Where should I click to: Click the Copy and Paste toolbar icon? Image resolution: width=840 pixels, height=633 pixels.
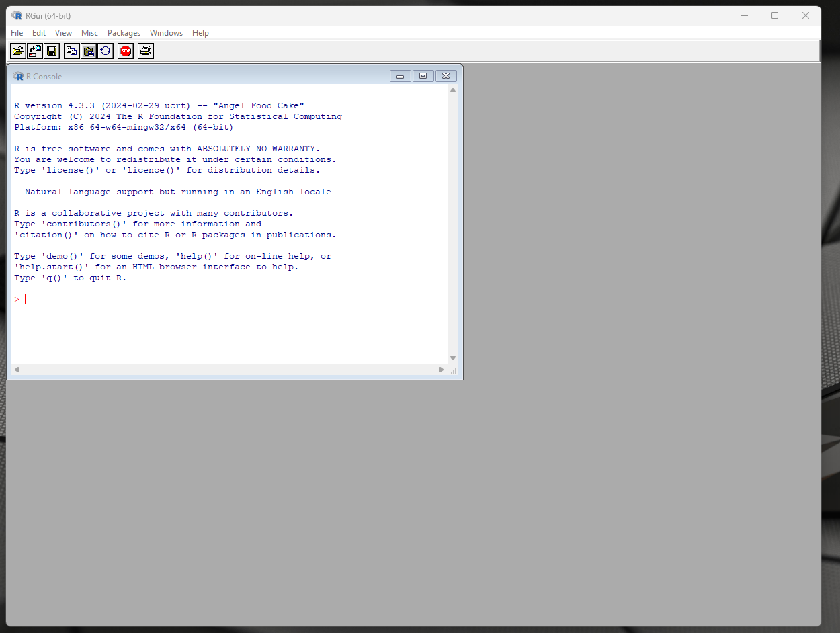(x=106, y=50)
